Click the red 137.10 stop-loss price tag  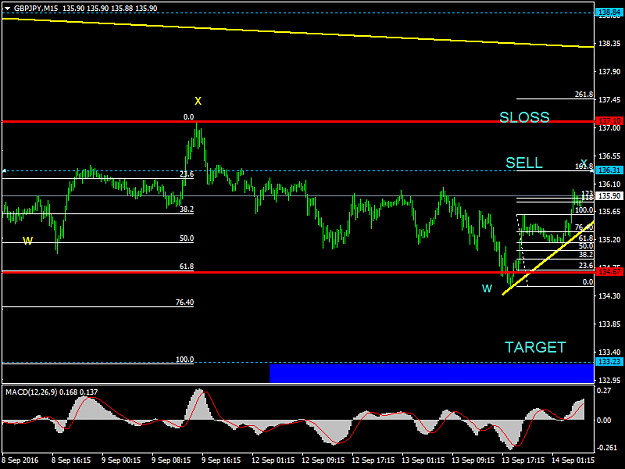coord(609,121)
